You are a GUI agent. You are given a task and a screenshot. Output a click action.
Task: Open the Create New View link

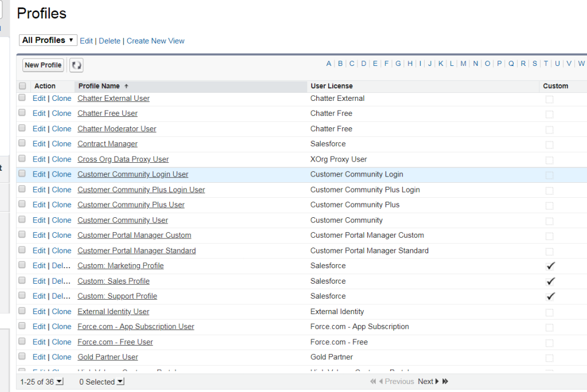[156, 41]
